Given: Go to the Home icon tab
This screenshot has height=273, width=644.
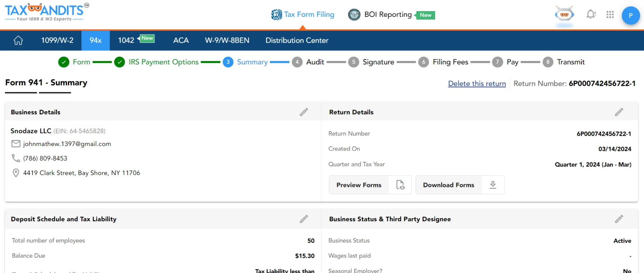Looking at the screenshot, I should (x=18, y=40).
